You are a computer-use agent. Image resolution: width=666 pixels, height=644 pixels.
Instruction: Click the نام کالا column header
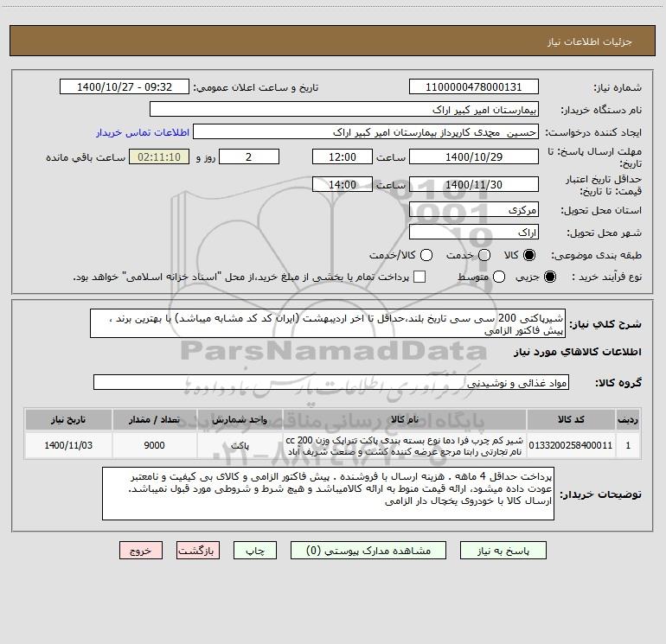coord(405,419)
